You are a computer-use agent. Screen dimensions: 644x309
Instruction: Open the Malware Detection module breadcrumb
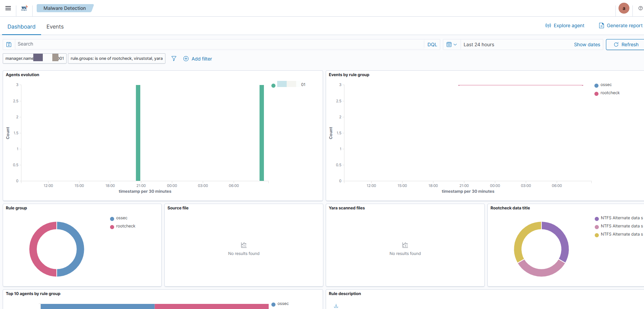click(65, 8)
